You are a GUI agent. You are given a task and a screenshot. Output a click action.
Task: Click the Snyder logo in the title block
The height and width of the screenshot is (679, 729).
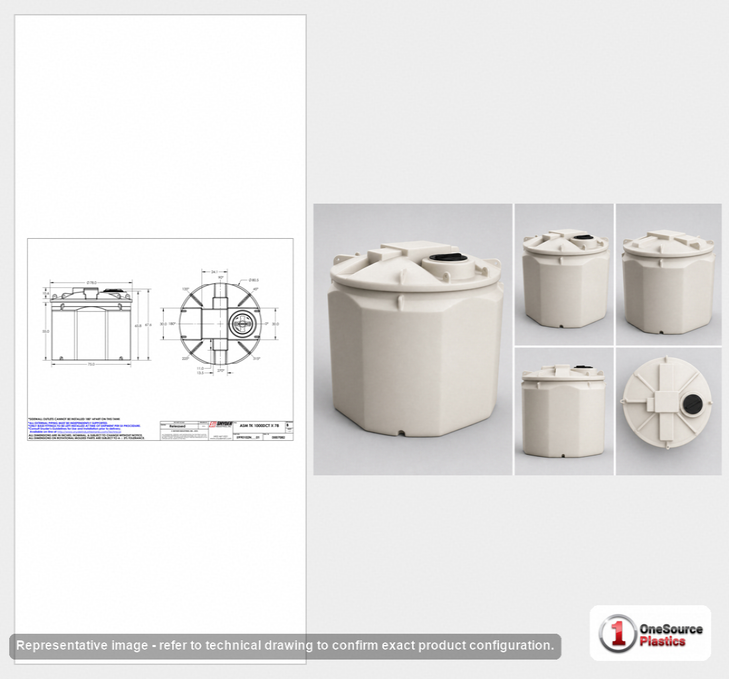[x=222, y=425]
